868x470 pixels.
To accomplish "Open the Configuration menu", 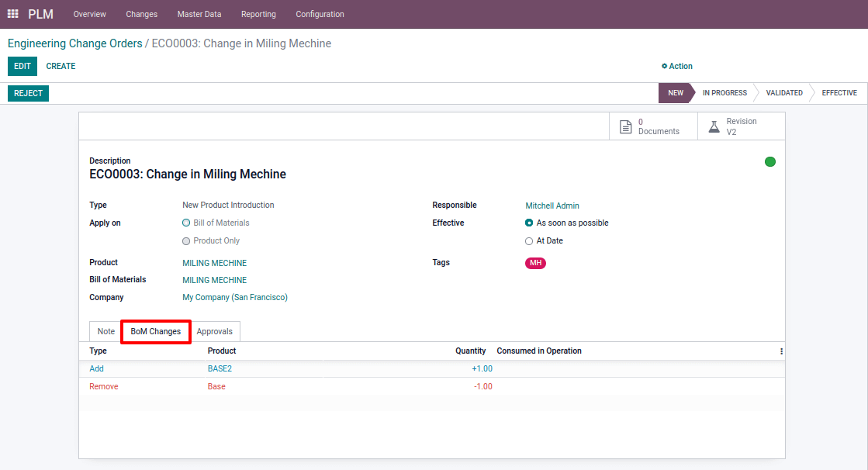I will pyautogui.click(x=320, y=14).
